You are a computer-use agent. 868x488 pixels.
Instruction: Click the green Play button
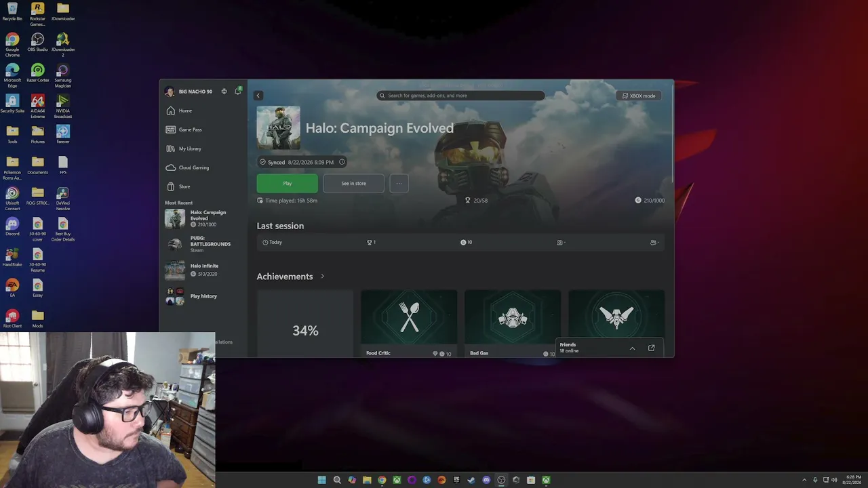(287, 183)
